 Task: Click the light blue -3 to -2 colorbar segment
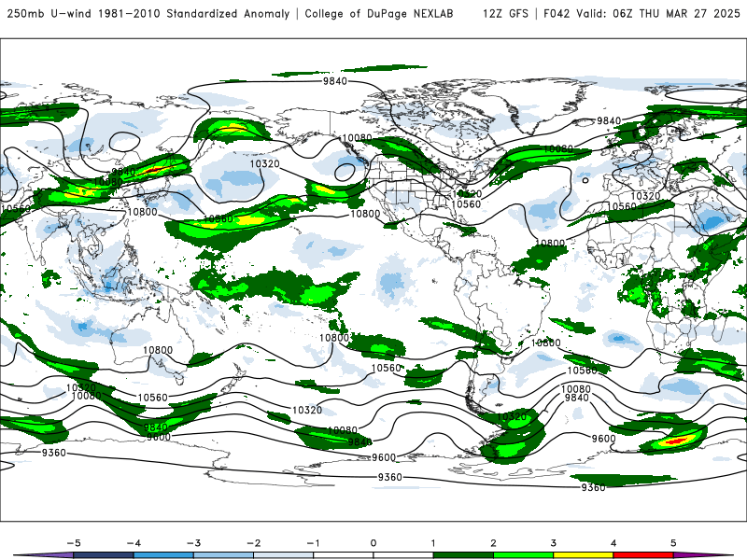[223, 555]
